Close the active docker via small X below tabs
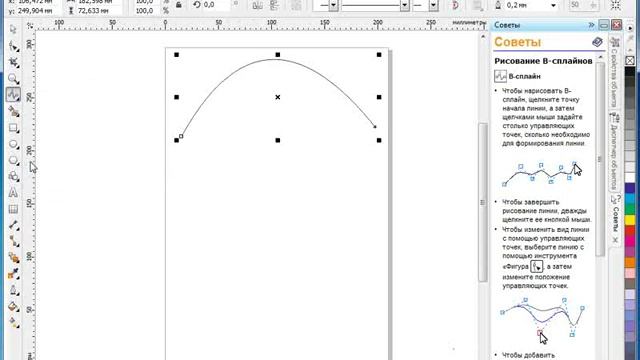Image resolution: width=640 pixels, height=360 pixels. [615, 240]
